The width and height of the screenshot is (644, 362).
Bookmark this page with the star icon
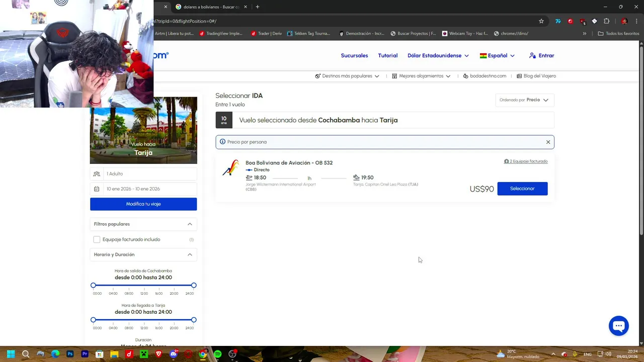[x=541, y=21]
